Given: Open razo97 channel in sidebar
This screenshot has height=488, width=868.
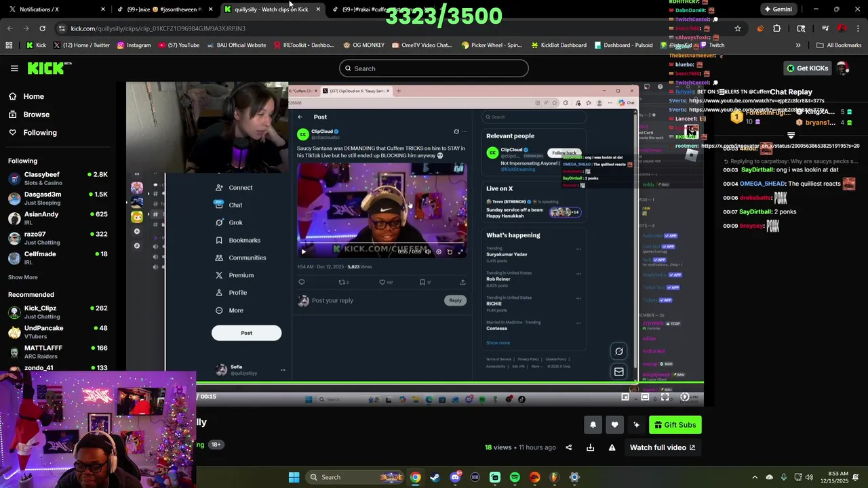Looking at the screenshot, I should click(58, 238).
